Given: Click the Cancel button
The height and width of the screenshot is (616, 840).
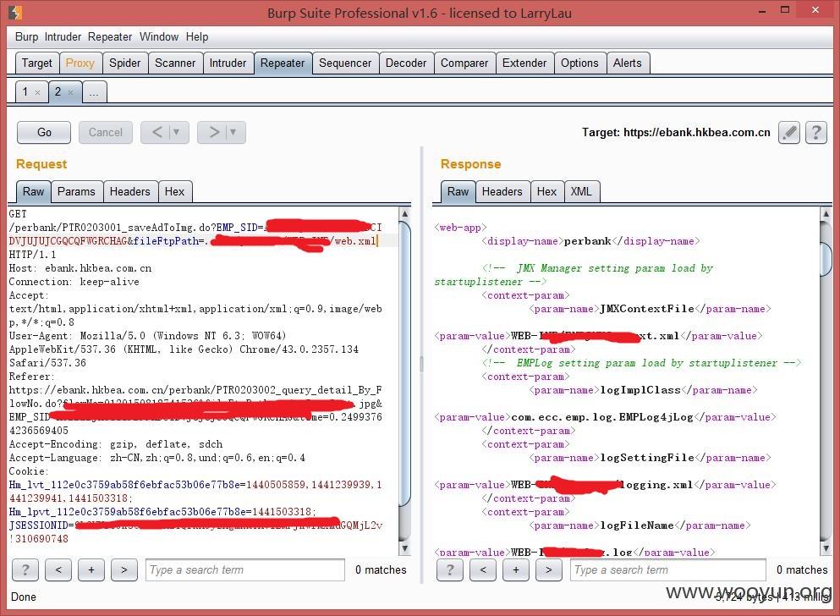Looking at the screenshot, I should point(106,132).
